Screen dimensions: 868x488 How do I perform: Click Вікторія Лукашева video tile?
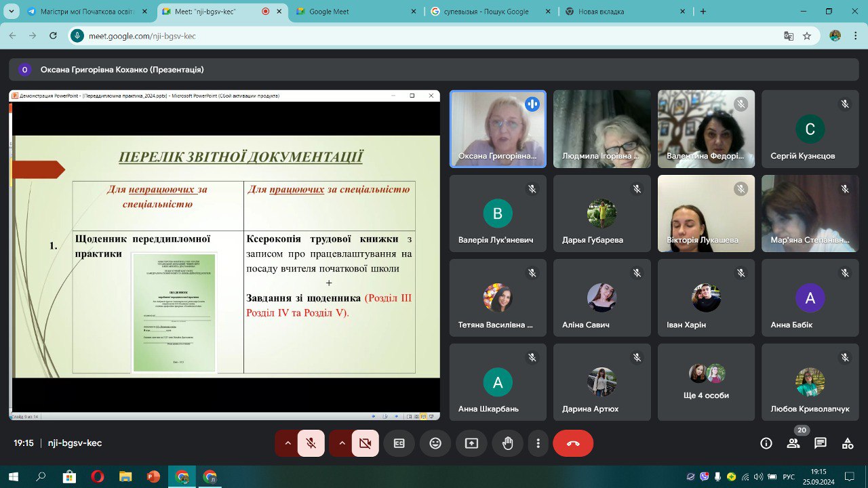coord(706,213)
